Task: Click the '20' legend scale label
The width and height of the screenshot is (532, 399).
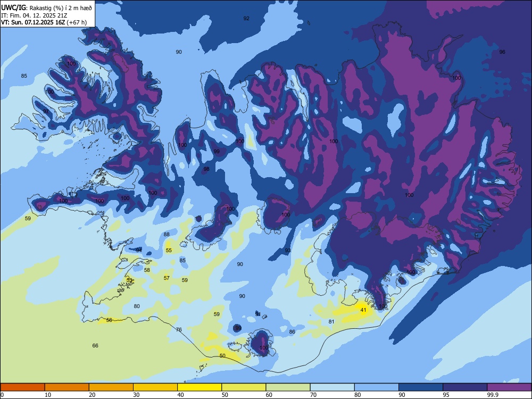Action: pyautogui.click(x=92, y=395)
